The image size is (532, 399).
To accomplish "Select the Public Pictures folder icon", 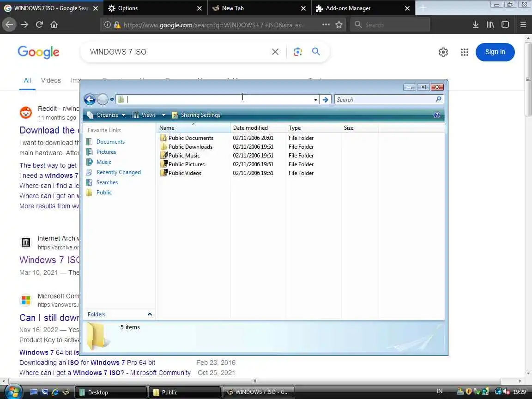I will coord(163,164).
